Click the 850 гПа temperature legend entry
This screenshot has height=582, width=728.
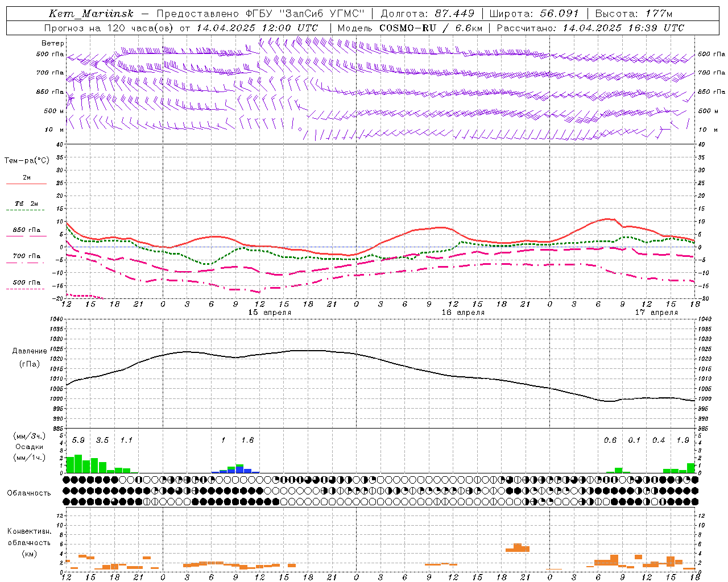coord(27,230)
